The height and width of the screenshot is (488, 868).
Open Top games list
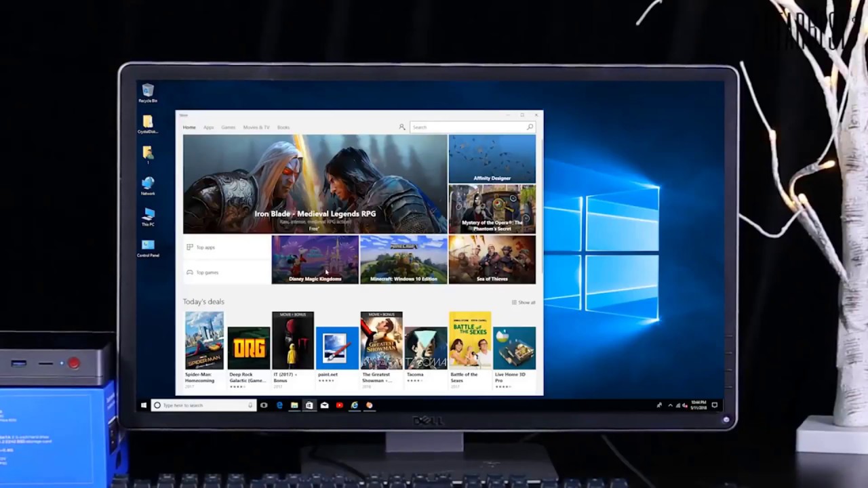pos(227,272)
